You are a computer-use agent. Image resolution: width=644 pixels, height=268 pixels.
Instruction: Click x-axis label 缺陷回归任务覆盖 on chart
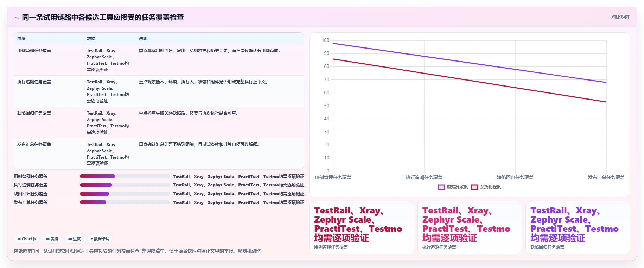point(515,178)
